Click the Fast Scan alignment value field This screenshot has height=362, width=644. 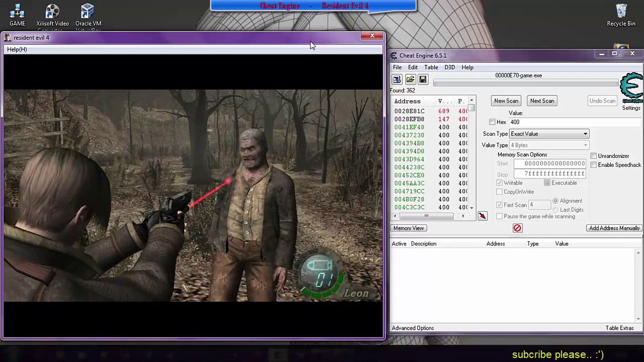pos(539,205)
